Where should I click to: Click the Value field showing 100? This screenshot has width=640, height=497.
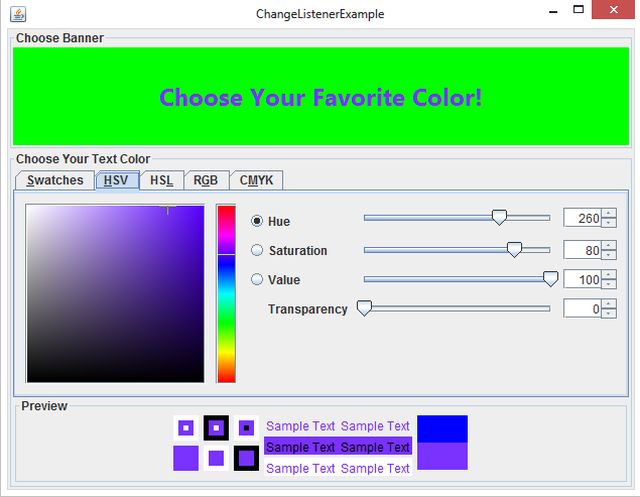click(582, 279)
